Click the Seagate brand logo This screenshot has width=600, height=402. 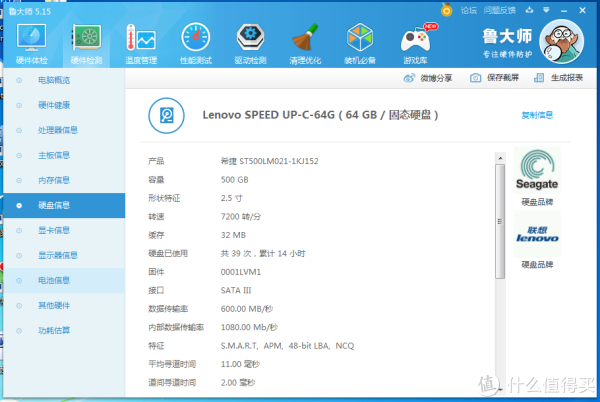point(537,170)
